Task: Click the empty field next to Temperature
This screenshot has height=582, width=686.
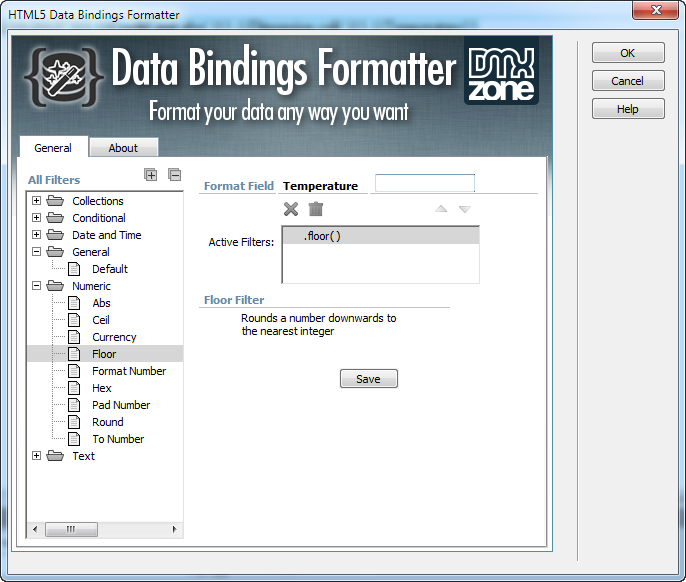Action: tap(425, 183)
